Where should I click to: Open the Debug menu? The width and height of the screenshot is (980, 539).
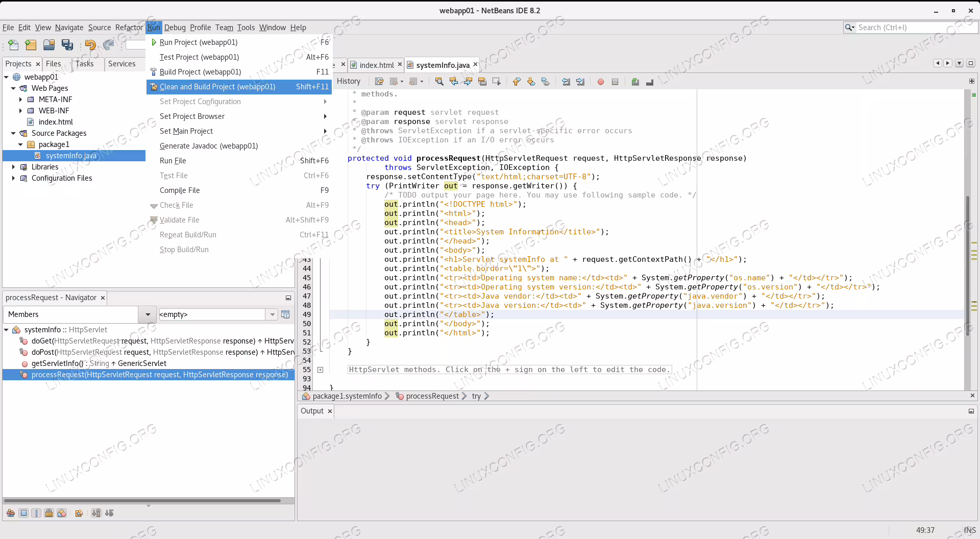tap(175, 28)
